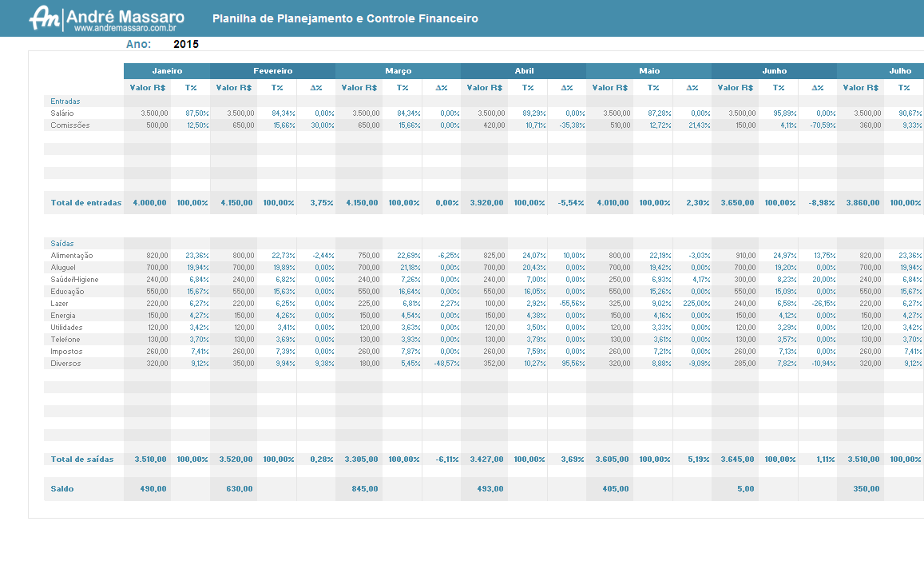Image resolution: width=924 pixels, height=561 pixels.
Task: Select the year value 2015
Action: coord(185,44)
